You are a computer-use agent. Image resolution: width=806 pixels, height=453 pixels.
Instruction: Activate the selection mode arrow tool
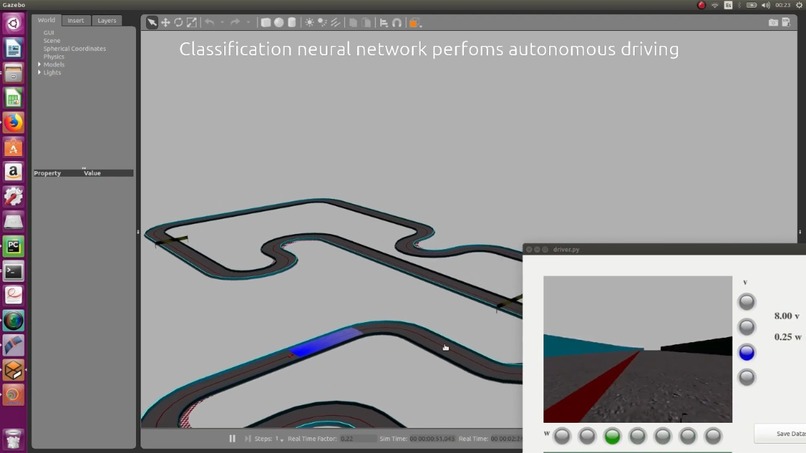click(152, 23)
